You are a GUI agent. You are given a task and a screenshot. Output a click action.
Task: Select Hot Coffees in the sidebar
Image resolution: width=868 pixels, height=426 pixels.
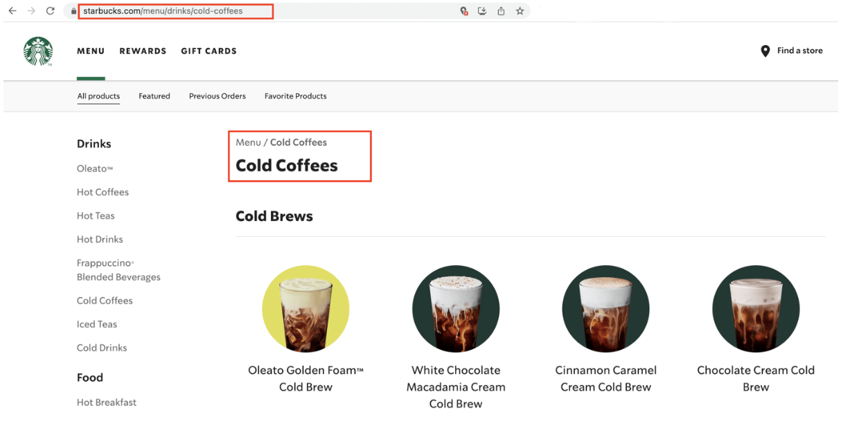(x=103, y=193)
